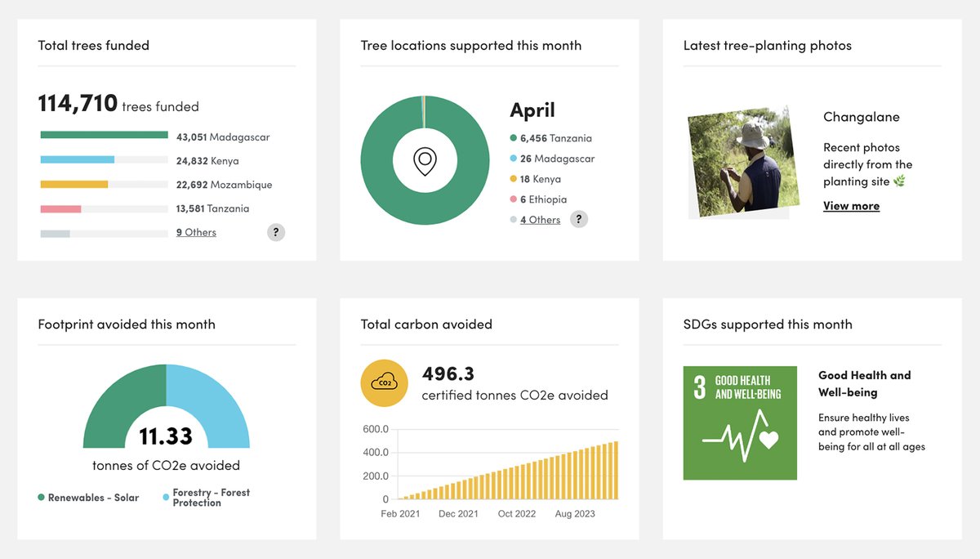Click the pink Tanzania progress bar
This screenshot has height=559, width=980.
[61, 209]
